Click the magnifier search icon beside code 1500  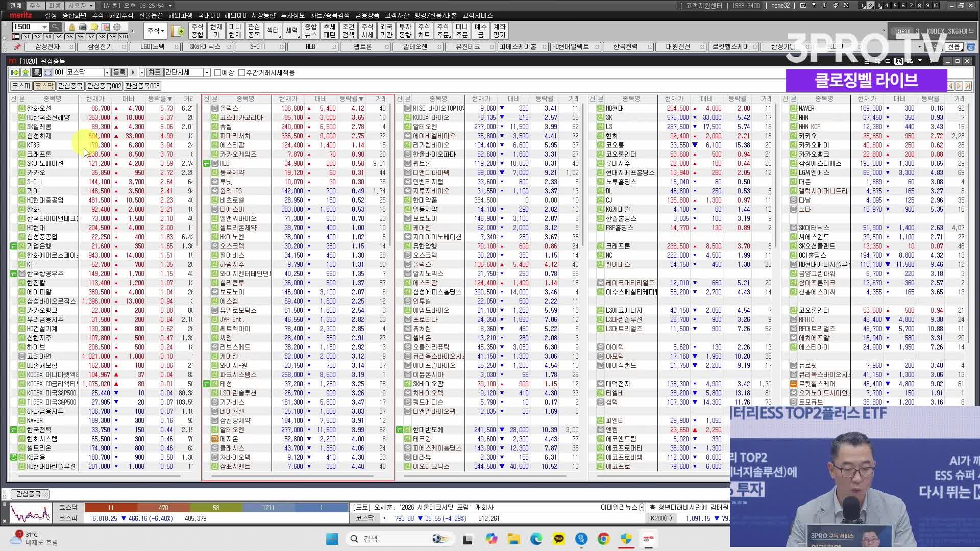pyautogui.click(x=55, y=27)
